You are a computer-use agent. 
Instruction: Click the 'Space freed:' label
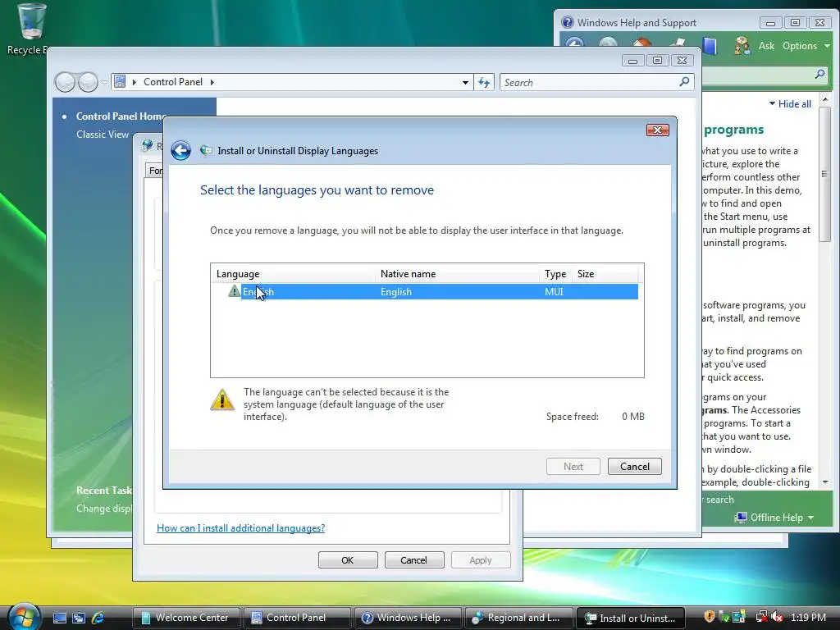click(x=572, y=416)
